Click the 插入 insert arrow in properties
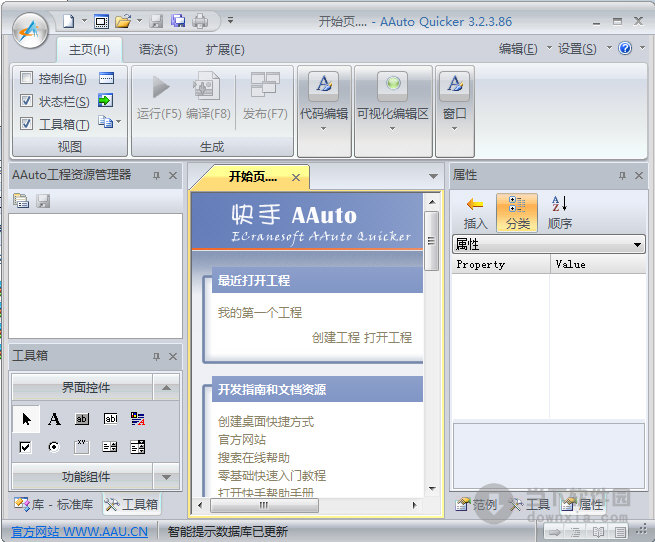 pos(475,213)
